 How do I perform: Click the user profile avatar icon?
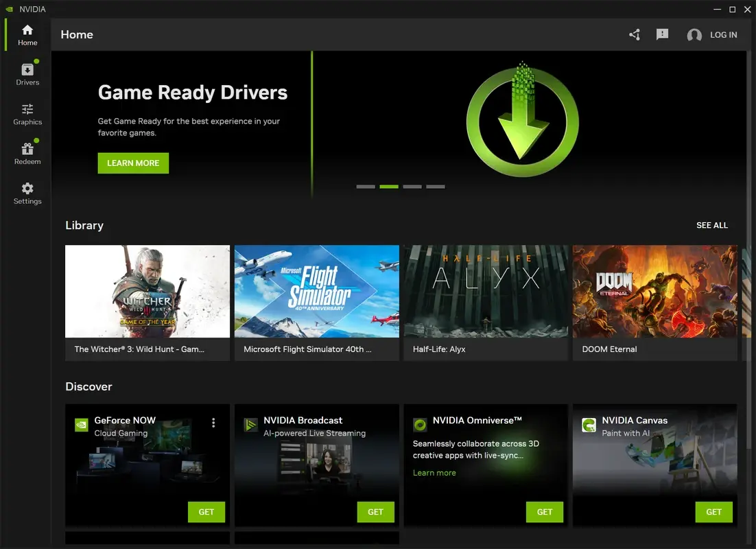pyautogui.click(x=694, y=34)
